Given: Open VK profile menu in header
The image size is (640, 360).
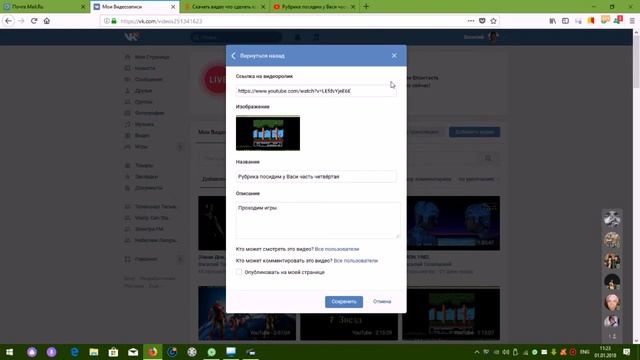Looking at the screenshot, I should point(482,37).
